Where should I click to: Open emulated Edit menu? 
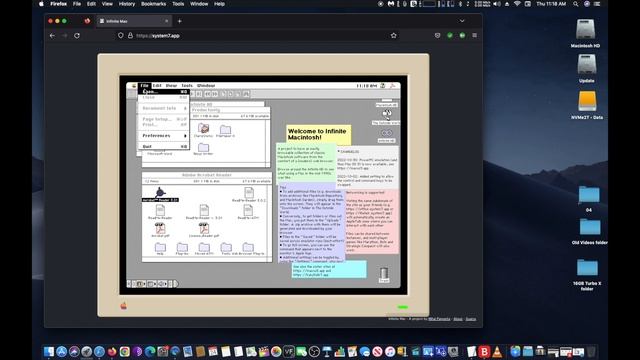coord(157,86)
